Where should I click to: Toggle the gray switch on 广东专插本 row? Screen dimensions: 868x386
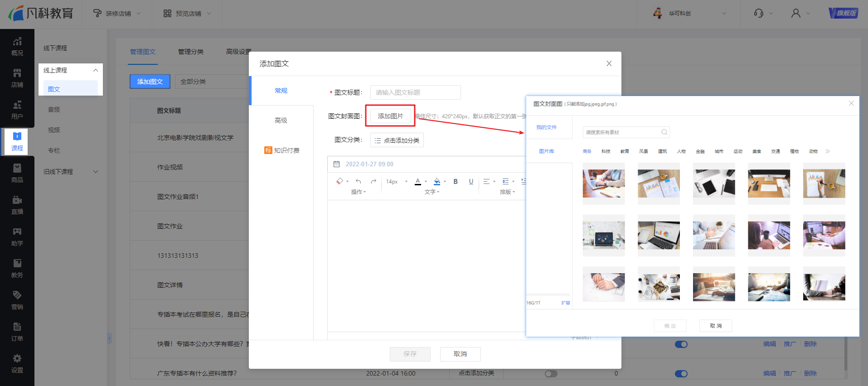551,374
